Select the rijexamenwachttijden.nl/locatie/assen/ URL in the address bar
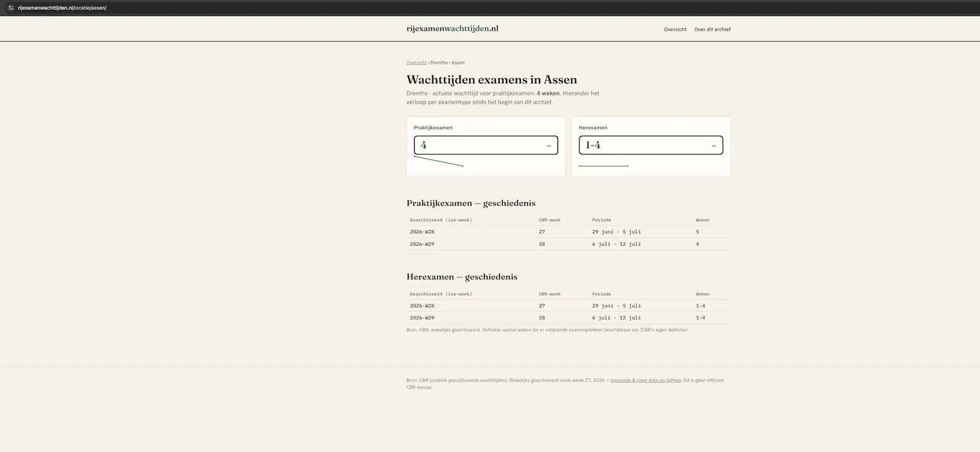980x452 pixels. click(x=62, y=8)
